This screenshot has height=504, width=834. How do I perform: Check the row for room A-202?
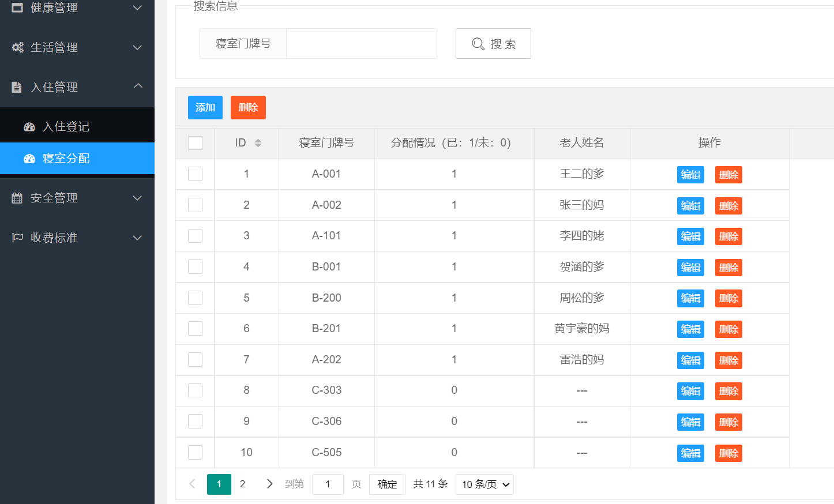click(x=196, y=360)
